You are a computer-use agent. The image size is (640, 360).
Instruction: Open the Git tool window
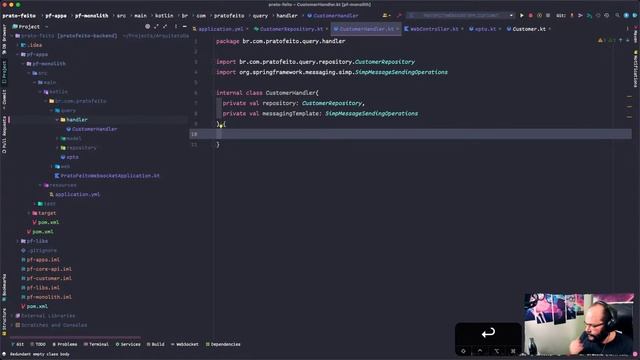click(18, 344)
